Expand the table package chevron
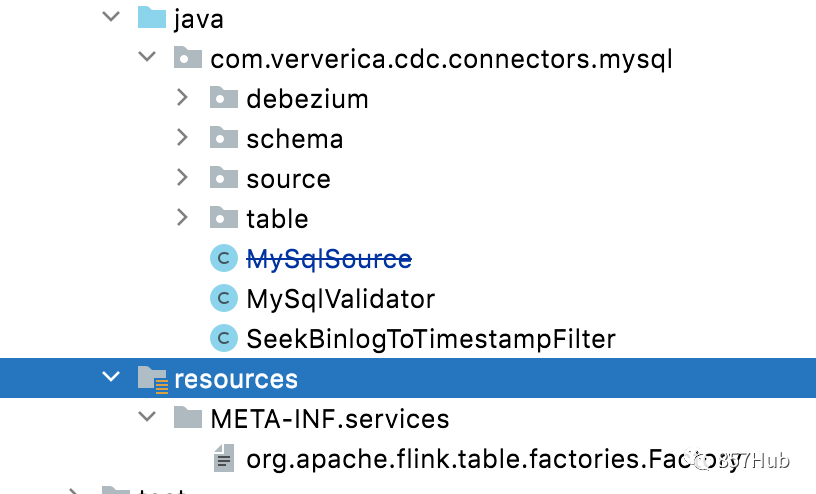Screen dimensions: 816x494 (x=182, y=217)
